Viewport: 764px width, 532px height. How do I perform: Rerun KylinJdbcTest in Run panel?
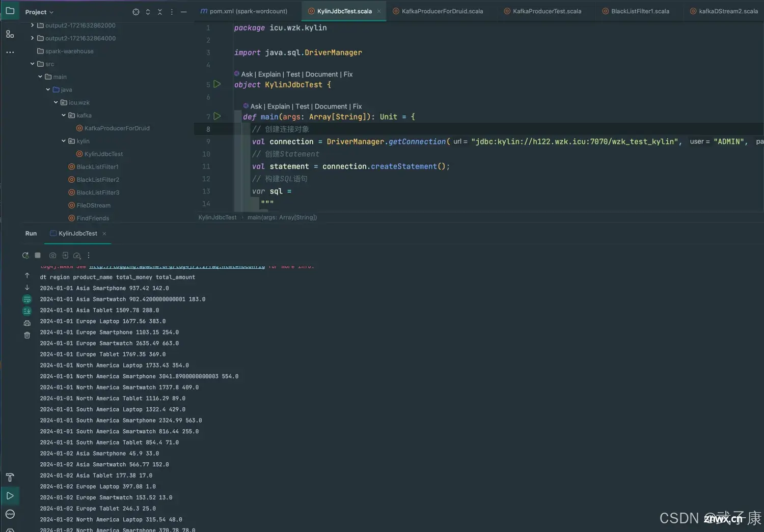click(25, 255)
